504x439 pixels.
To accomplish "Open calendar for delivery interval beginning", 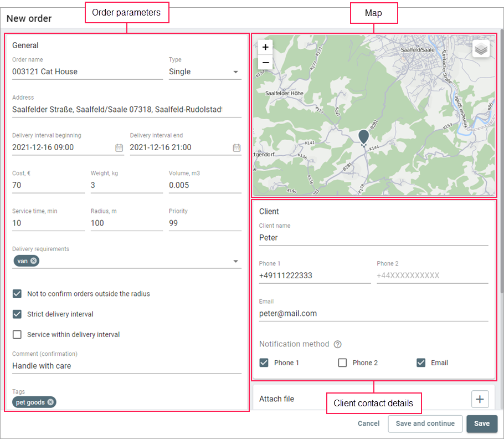I will pyautogui.click(x=119, y=147).
